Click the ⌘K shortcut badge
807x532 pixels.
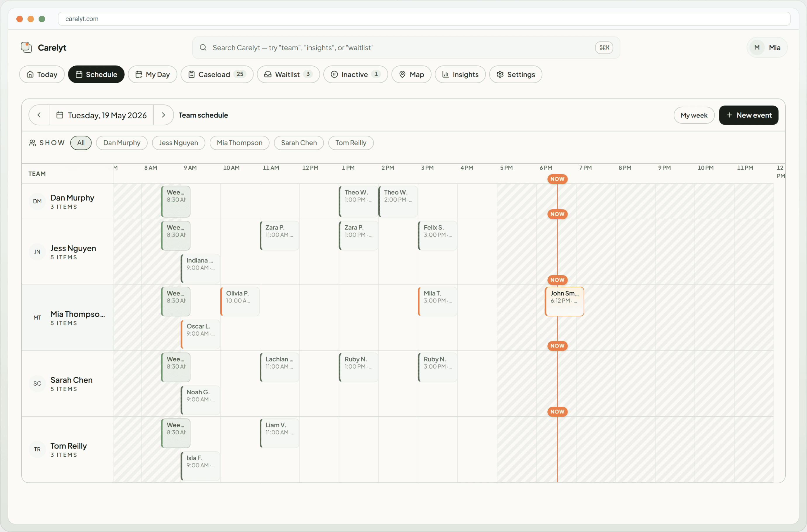point(604,47)
